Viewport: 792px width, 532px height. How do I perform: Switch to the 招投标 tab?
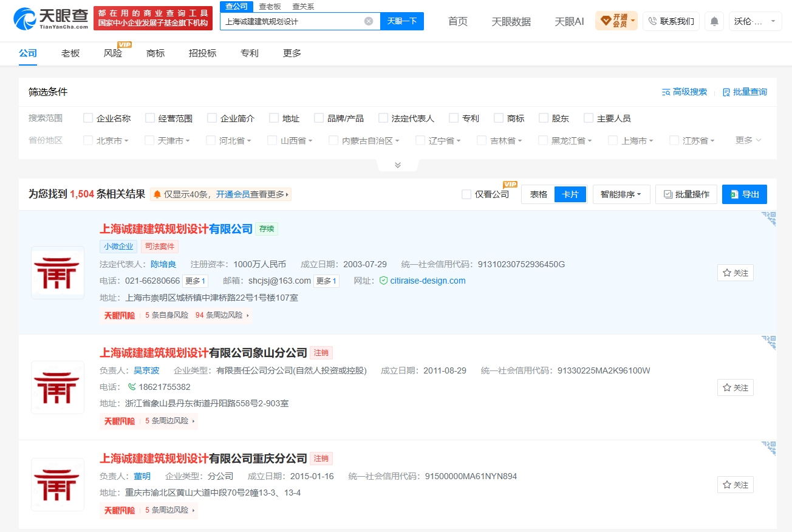click(x=202, y=53)
